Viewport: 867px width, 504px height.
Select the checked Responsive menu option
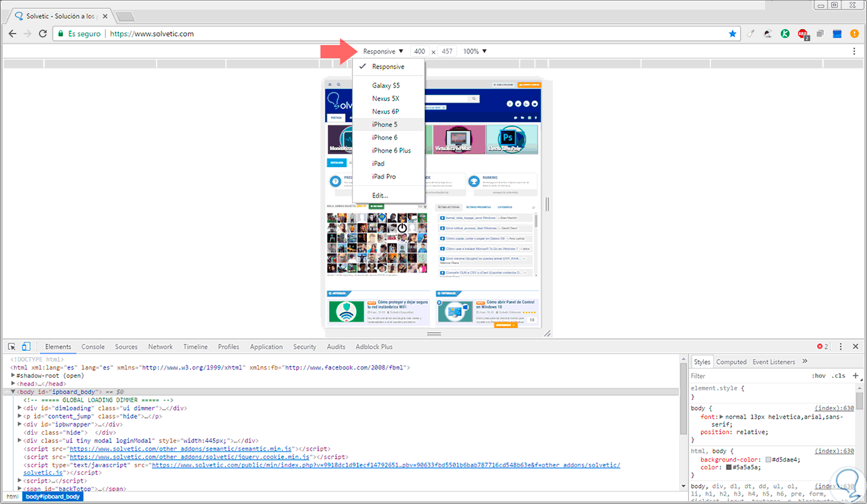tap(388, 67)
